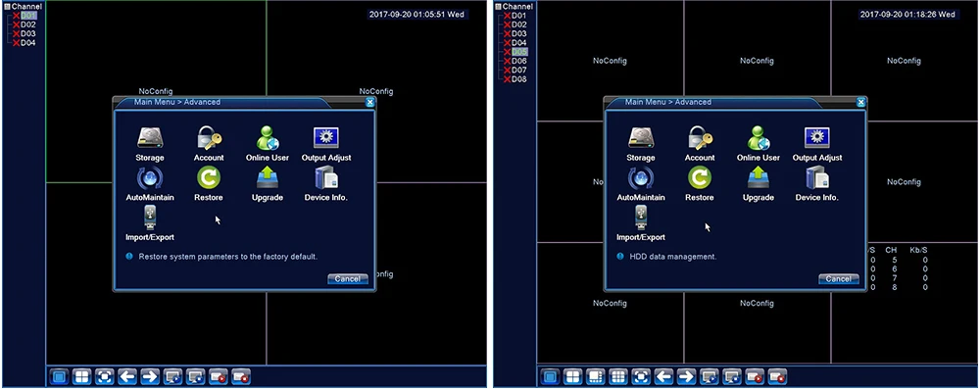The height and width of the screenshot is (389, 980).
Task: Select channel D08 in the right screen tree
Action: [519, 79]
